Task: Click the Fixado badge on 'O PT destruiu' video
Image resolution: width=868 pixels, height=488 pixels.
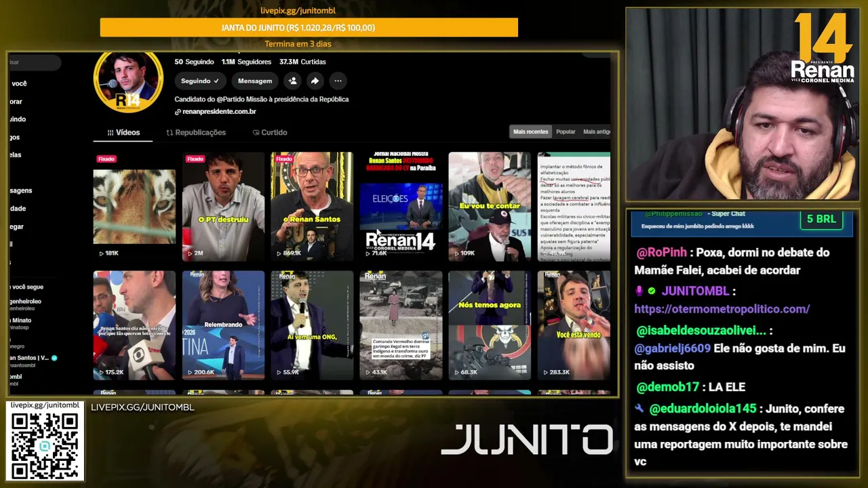Action: (195, 159)
